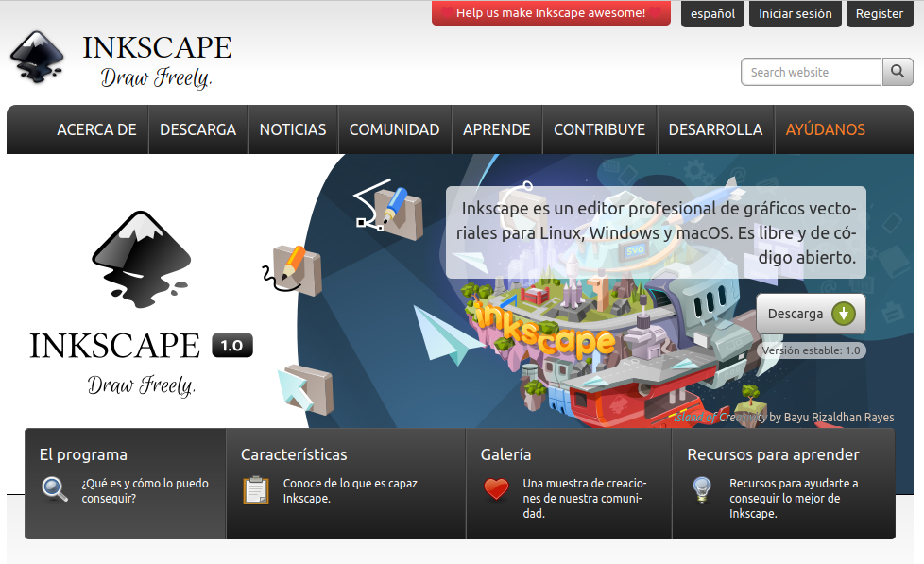Click the 'Inkscape es un editor profesional' description box
Viewport: 924px width, 564px height.
656,232
